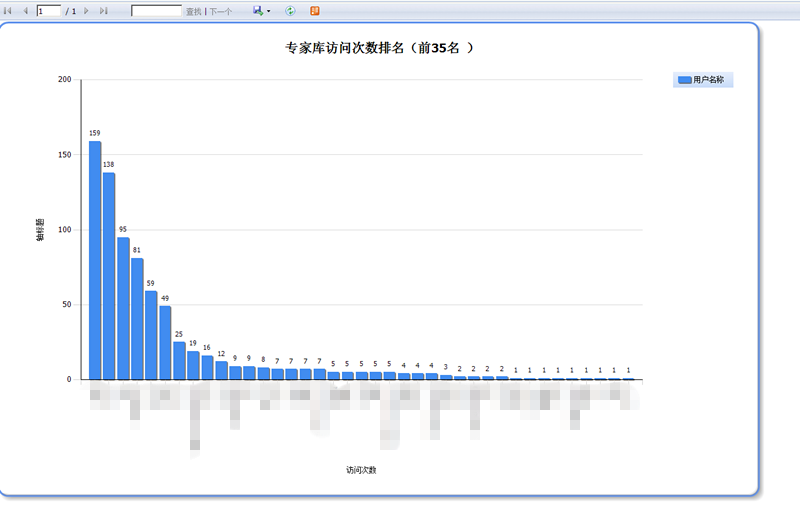
Task: Click the find text search box
Action: pyautogui.click(x=156, y=11)
